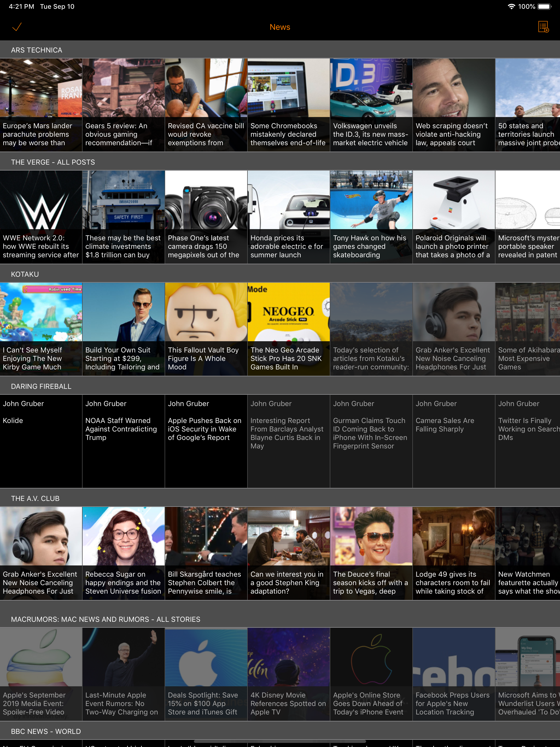This screenshot has height=747, width=560.
Task: Open Volkswagen ID.3 electric vehicle article
Action: coord(371,105)
